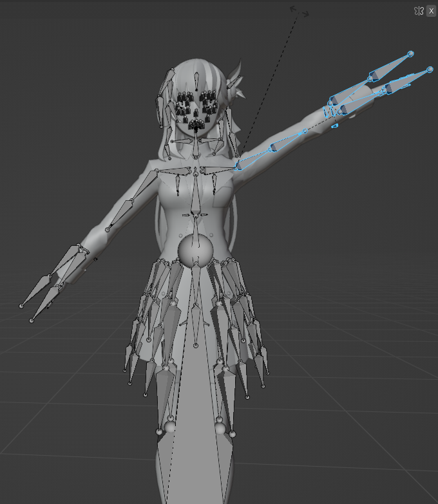The height and width of the screenshot is (504, 438).
Task: Click the topmost blue finger bone tip
Action: pyautogui.click(x=410, y=54)
